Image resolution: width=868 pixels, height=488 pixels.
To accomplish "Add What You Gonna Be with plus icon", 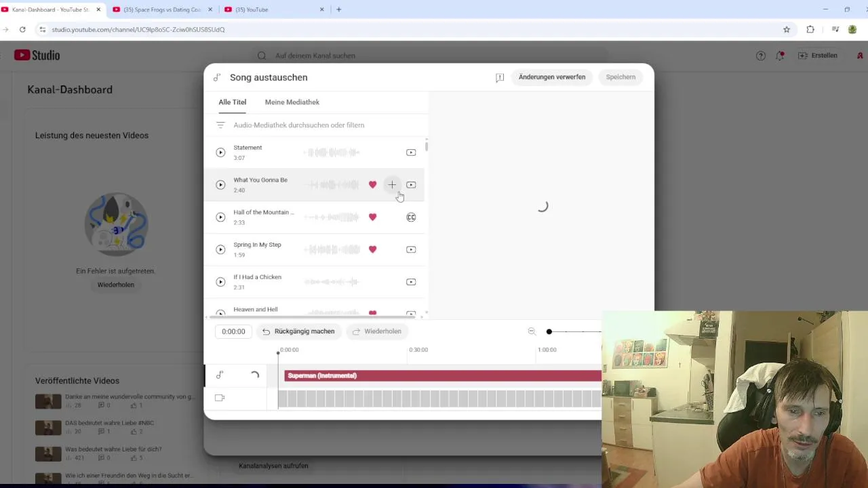I will [392, 184].
